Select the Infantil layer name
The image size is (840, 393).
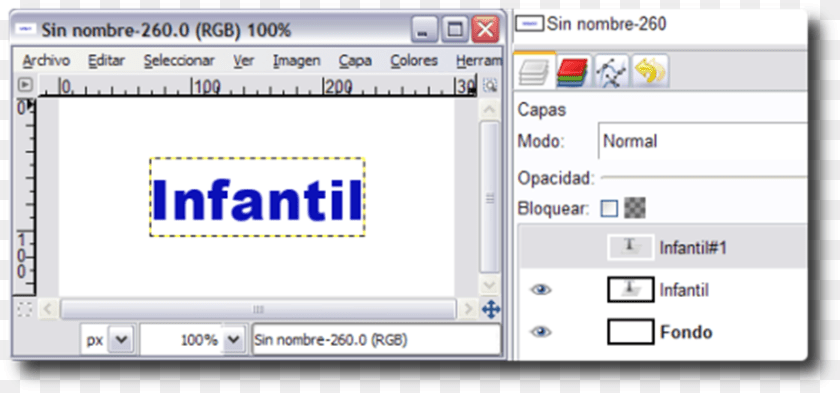click(x=684, y=291)
